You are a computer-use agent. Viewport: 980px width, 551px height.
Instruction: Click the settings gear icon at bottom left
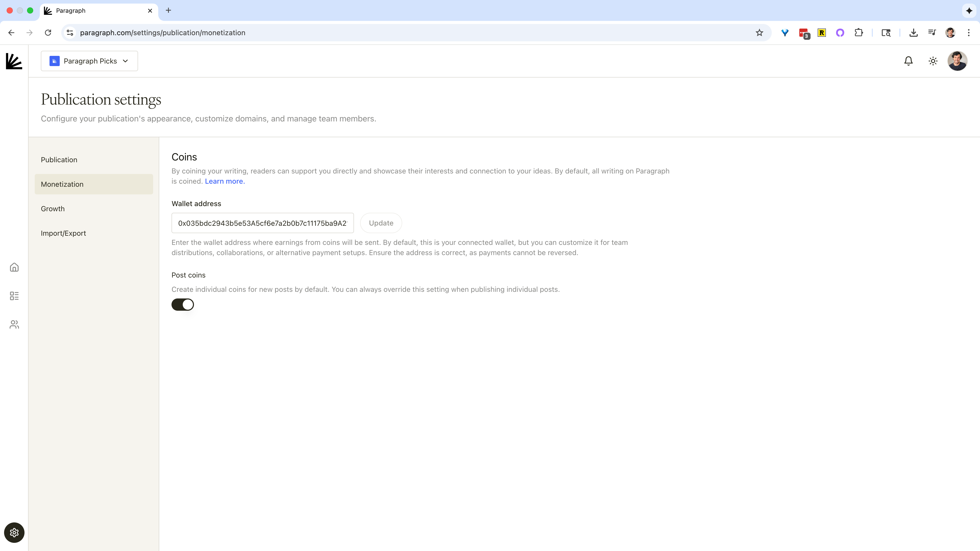(14, 532)
